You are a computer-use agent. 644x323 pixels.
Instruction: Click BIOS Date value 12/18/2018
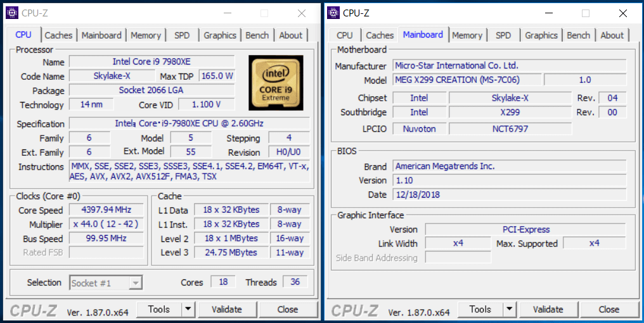pyautogui.click(x=509, y=194)
